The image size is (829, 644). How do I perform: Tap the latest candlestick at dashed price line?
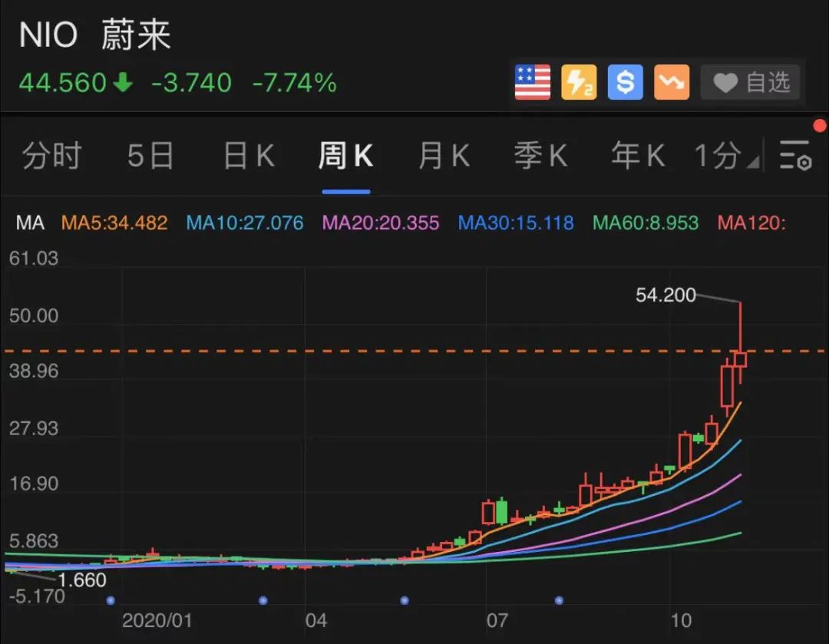coord(740,359)
